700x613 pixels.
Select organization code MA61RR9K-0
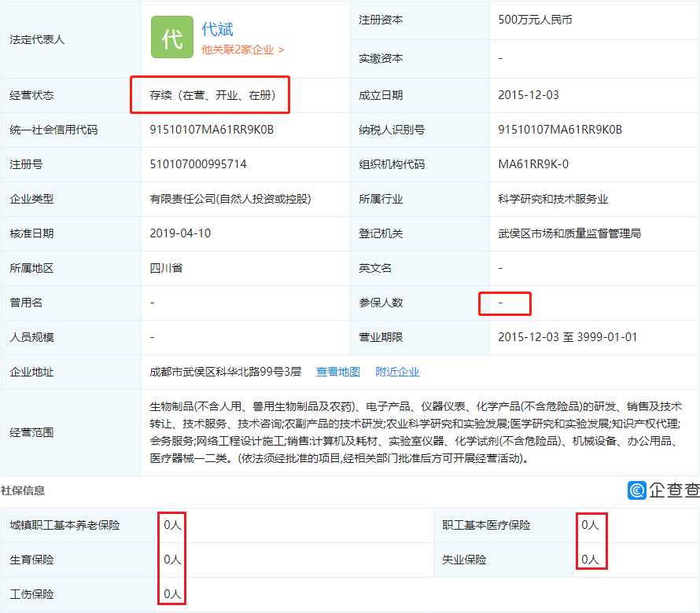pos(533,164)
